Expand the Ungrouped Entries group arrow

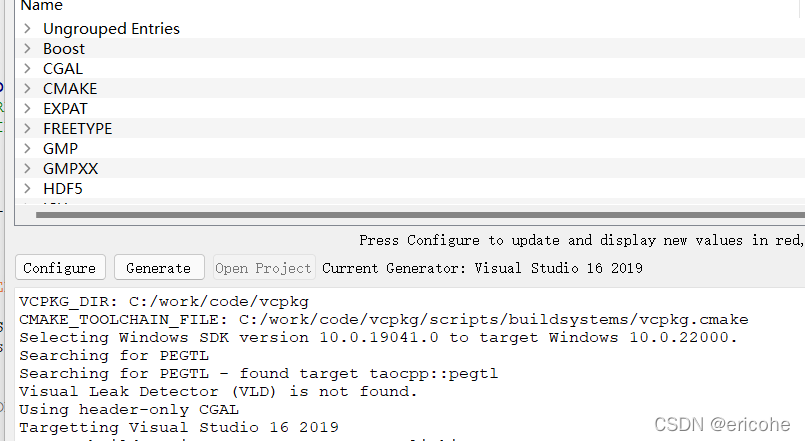[28, 29]
